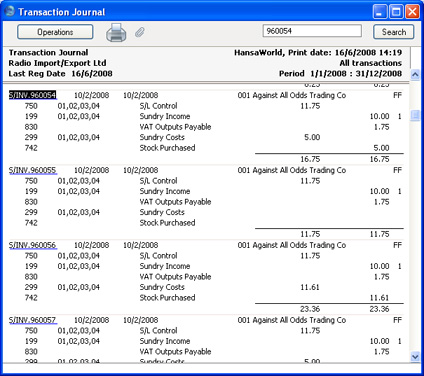The image size is (424, 376).
Task: Click 'Sundry Income' row under S/INV.960057
Action: (x=165, y=341)
